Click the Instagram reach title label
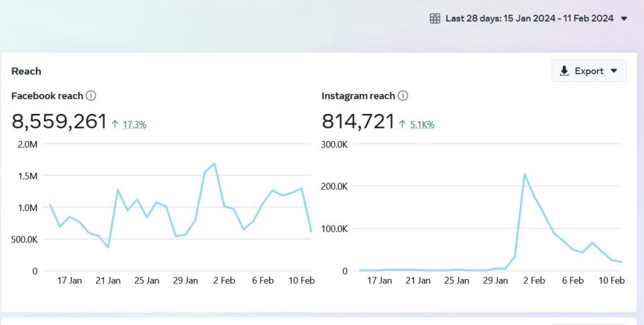 click(358, 96)
